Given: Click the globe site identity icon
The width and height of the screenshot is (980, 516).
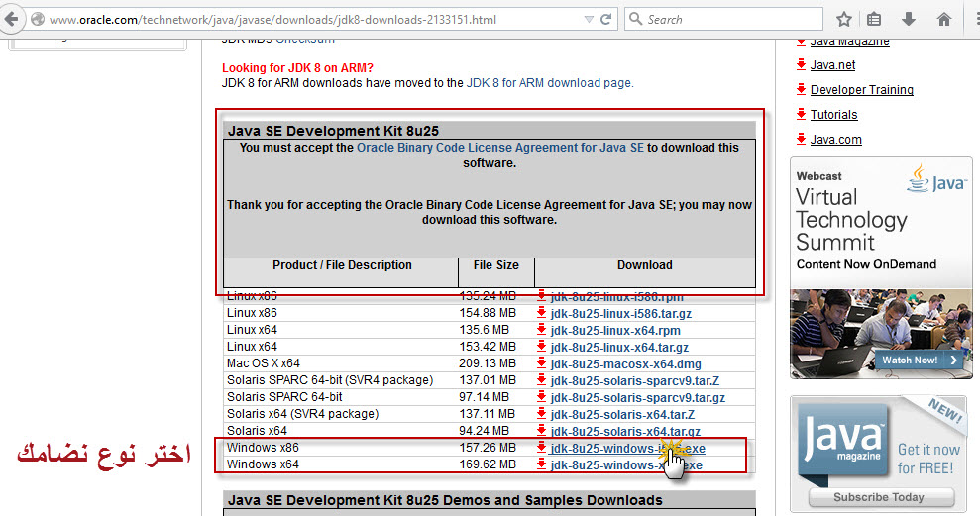Looking at the screenshot, I should pos(38,20).
